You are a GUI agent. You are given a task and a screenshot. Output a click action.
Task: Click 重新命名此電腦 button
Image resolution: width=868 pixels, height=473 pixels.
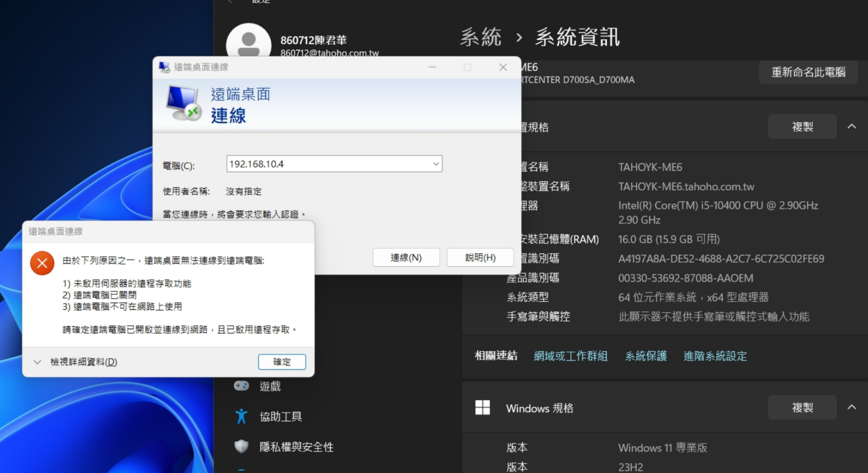(808, 72)
